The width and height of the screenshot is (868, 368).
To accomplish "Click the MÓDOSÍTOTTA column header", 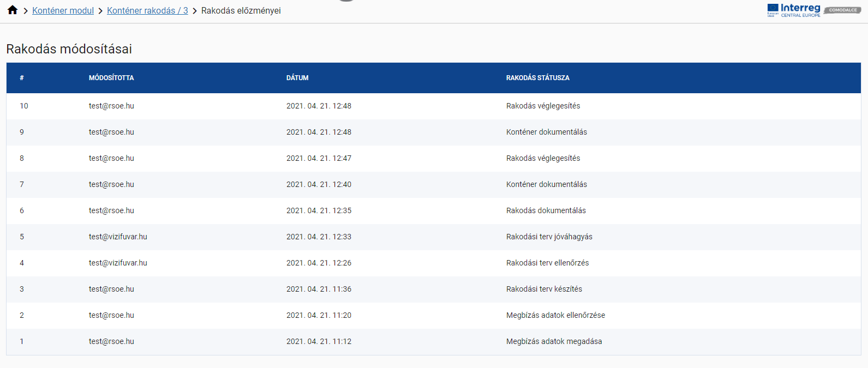I will (111, 78).
